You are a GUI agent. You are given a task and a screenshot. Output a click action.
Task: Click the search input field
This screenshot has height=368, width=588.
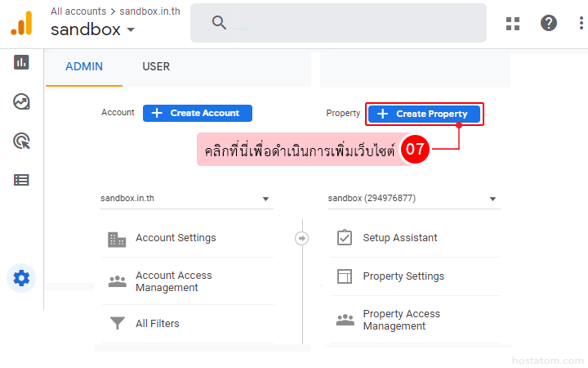[351, 23]
